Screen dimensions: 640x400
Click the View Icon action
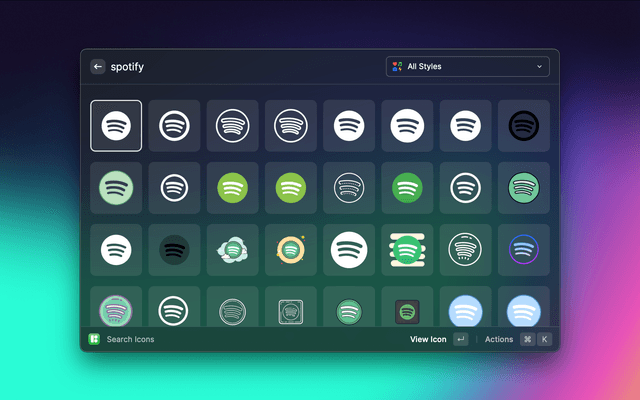tap(428, 339)
